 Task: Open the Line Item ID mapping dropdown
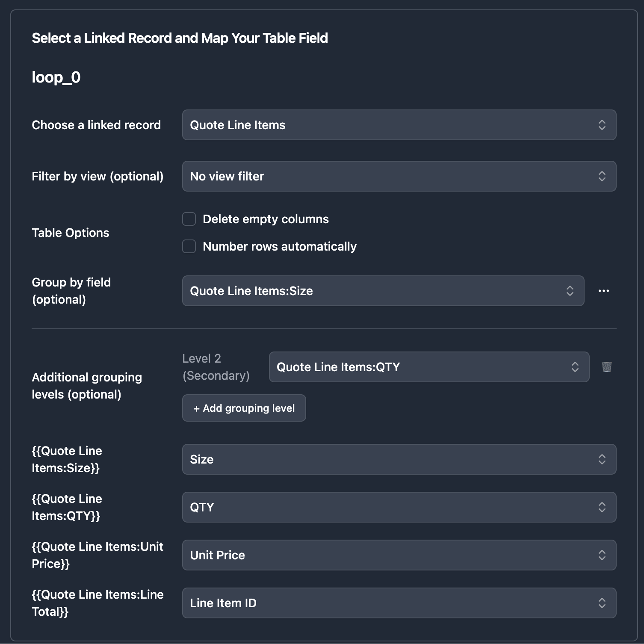[x=385, y=603]
